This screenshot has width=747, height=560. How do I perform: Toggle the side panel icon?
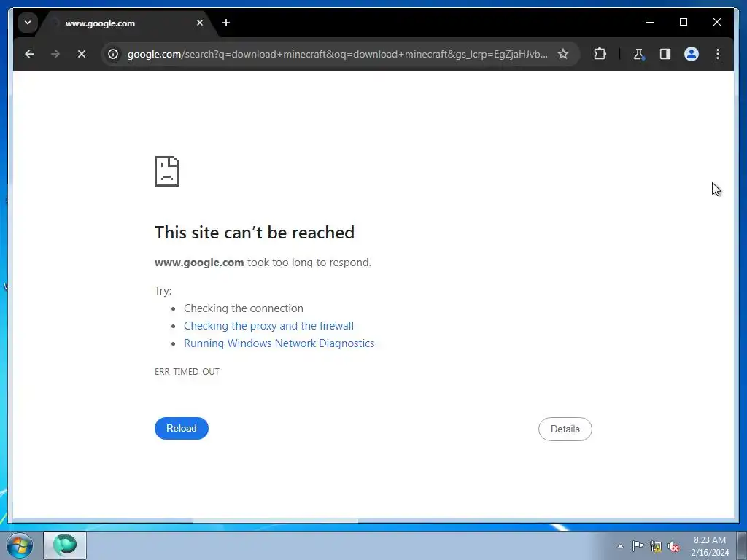(665, 54)
